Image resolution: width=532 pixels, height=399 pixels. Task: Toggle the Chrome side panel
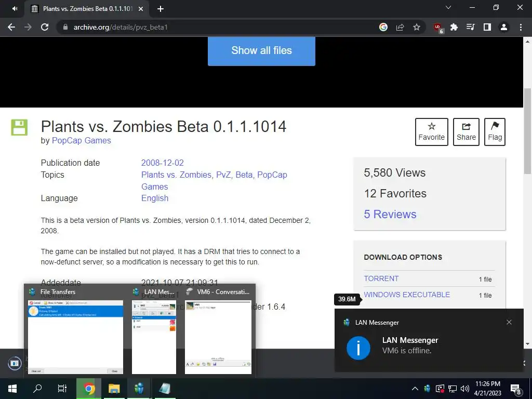487,27
